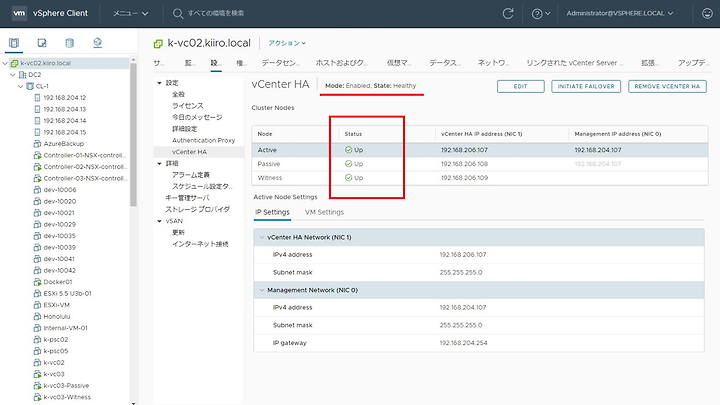Viewport: 720px width, 405px height.
Task: Click the refresh icon in top bar
Action: pyautogui.click(x=508, y=13)
